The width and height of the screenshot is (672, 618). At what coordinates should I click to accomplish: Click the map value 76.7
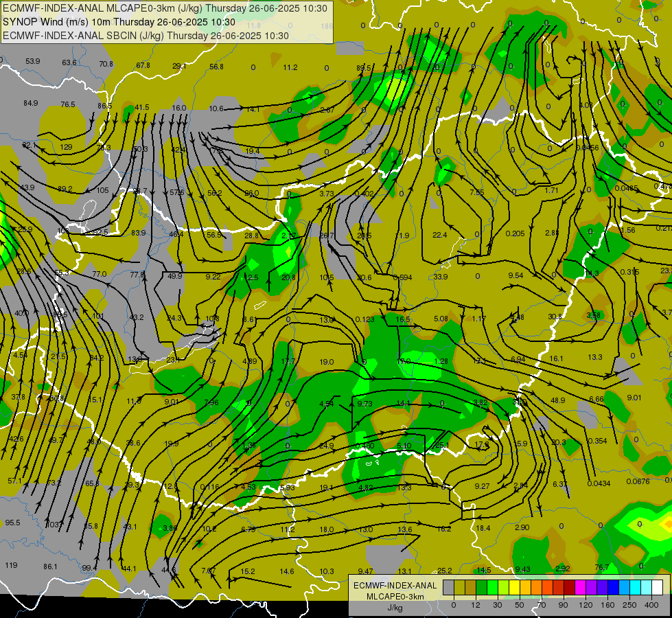[x=602, y=567]
